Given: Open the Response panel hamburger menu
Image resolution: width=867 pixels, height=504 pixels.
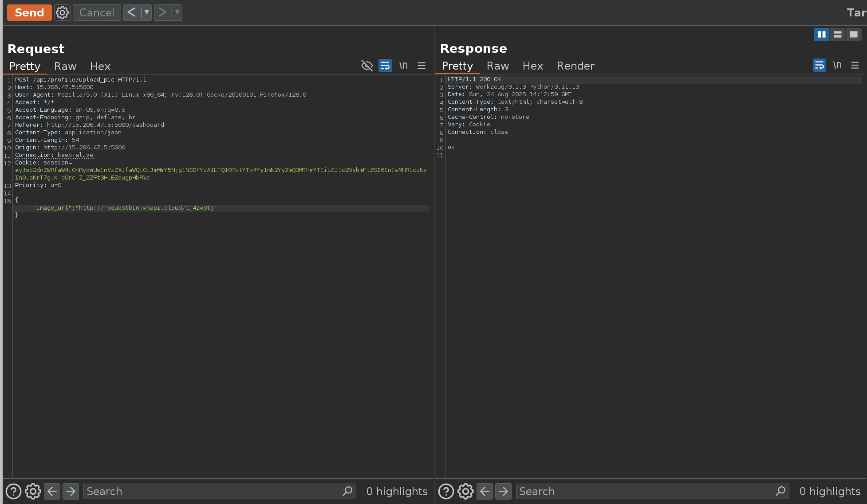Looking at the screenshot, I should coord(855,65).
